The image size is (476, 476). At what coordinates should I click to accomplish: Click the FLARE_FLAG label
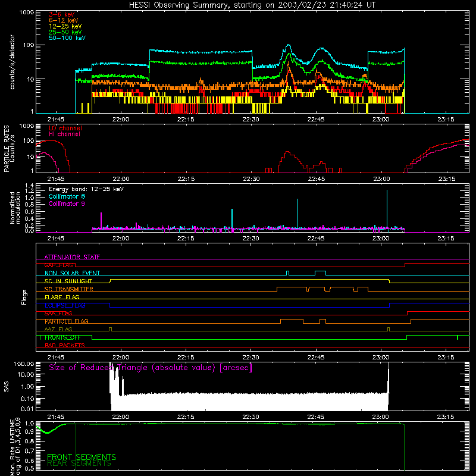[x=62, y=297]
